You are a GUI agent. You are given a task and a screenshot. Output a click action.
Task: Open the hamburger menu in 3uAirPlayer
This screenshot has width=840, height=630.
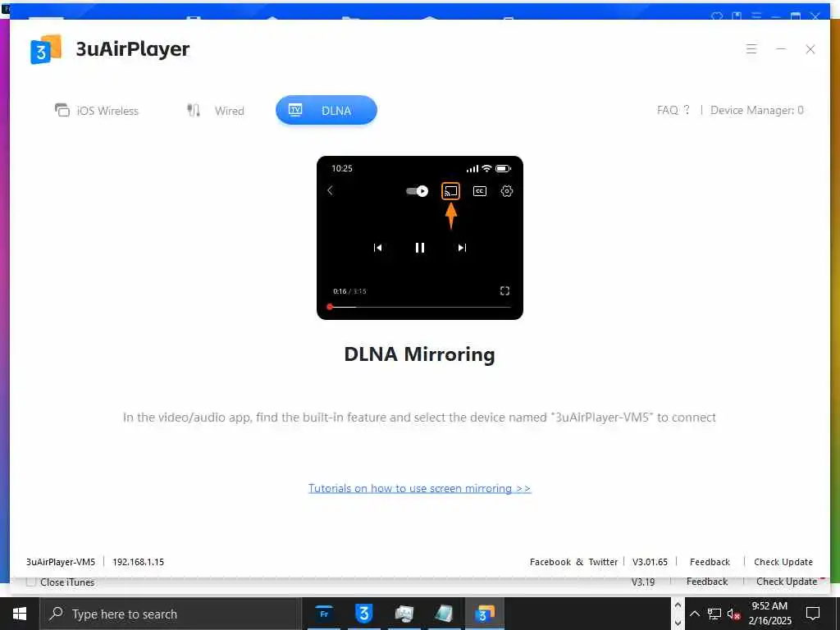click(751, 49)
